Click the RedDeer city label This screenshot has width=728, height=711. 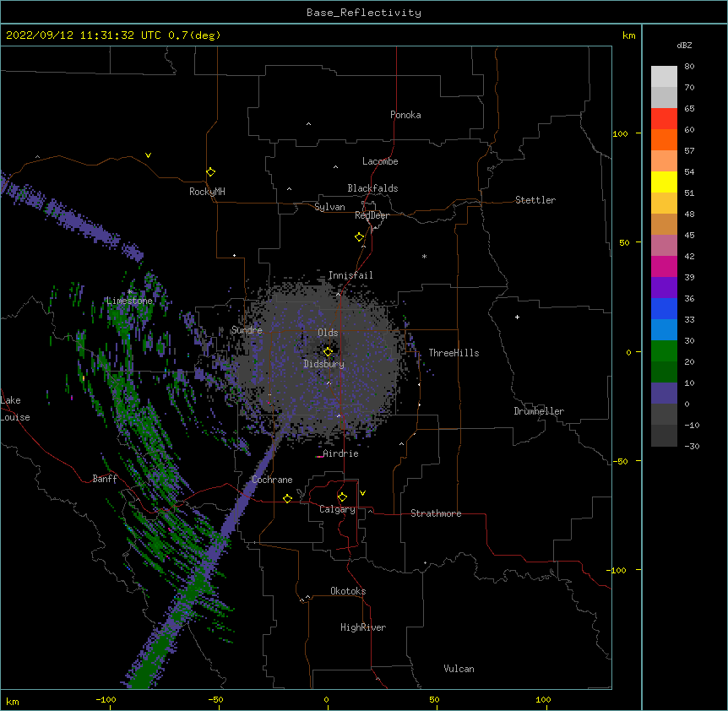click(372, 215)
